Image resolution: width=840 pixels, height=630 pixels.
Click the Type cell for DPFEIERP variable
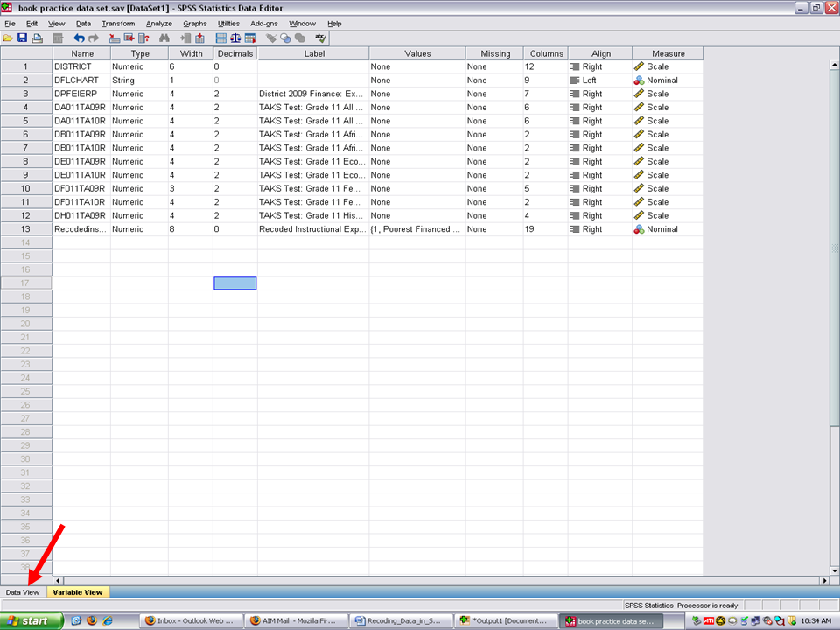[x=138, y=94]
